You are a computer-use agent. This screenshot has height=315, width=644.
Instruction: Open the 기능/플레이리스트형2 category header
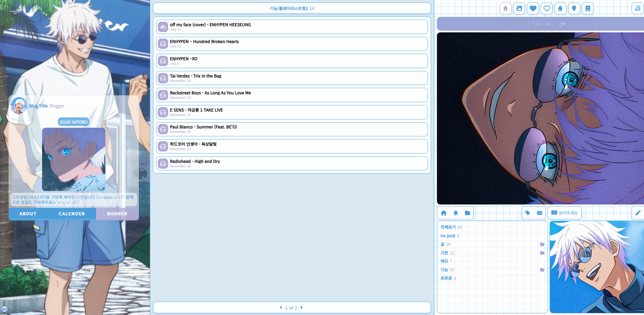point(289,9)
